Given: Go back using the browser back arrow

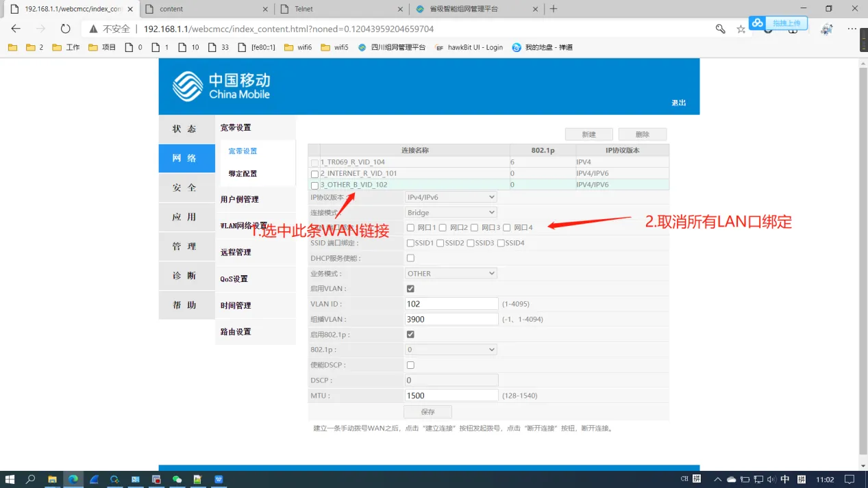Looking at the screenshot, I should (16, 29).
